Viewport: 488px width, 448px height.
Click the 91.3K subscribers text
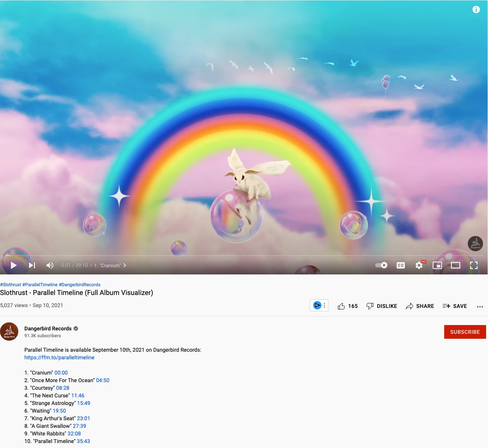coord(43,336)
